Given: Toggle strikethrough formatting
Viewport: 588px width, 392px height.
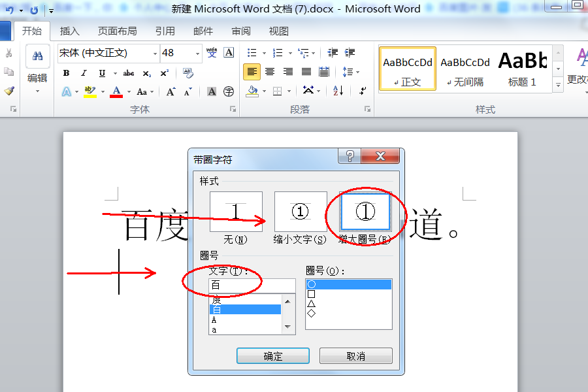Looking at the screenshot, I should point(128,73).
